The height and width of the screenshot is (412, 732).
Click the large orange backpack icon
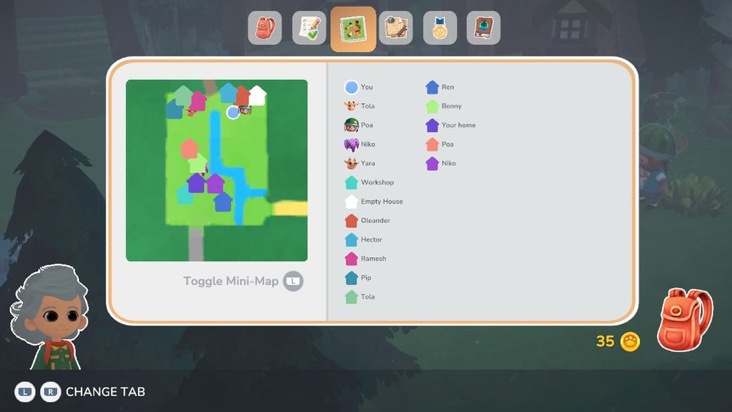(685, 320)
